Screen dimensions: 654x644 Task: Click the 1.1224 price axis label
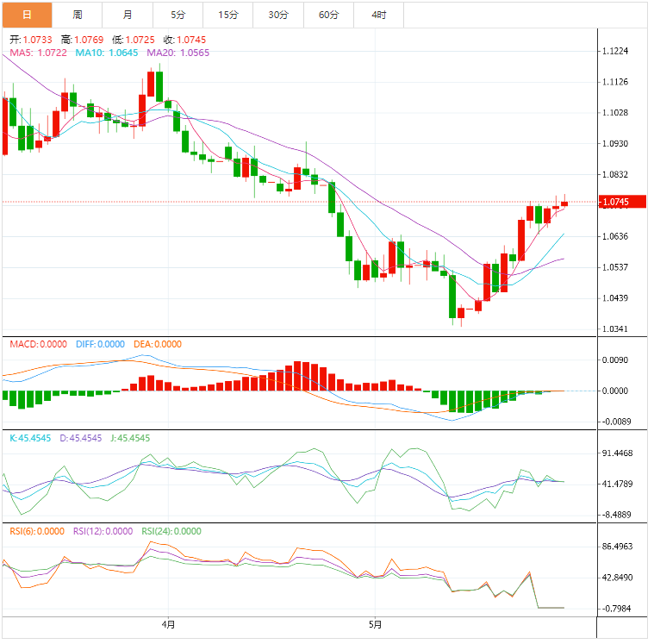[615, 51]
